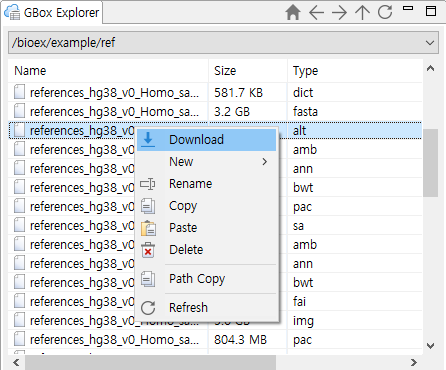
Task: Click the horizontal scrollbar right arrow
Action: pyautogui.click(x=414, y=362)
